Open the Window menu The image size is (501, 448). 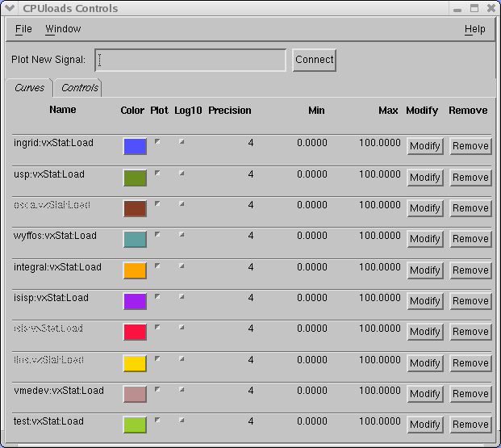point(63,29)
